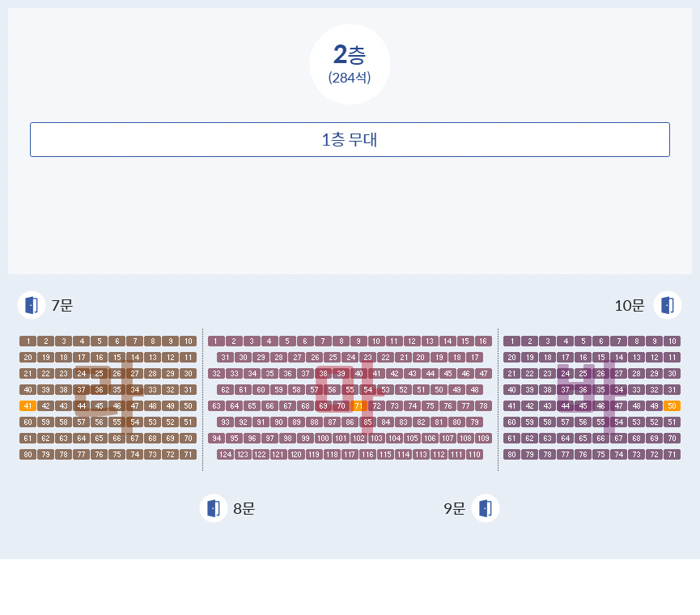Viewport: 700px width, 615px height.
Task: Click the door icon beside 8문
Action: point(214,508)
